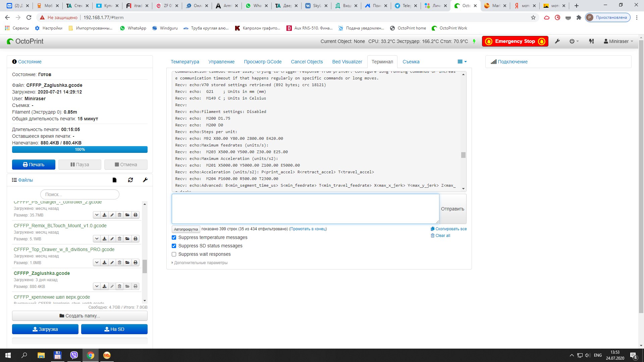This screenshot has width=644, height=362.
Task: Download CFFFP_Remix_BLTouch_Mount_v1.0.gcode file
Action: [104, 239]
